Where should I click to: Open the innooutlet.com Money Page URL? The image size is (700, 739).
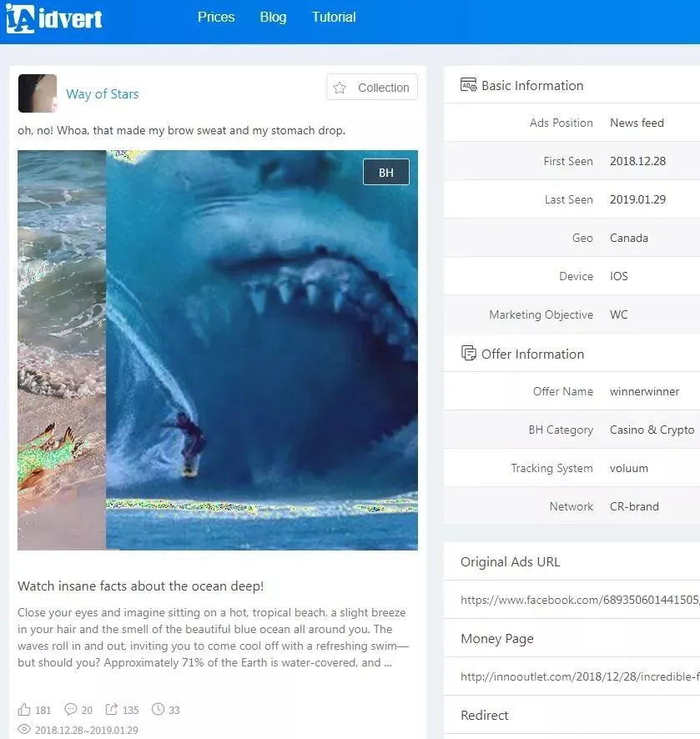point(580,676)
